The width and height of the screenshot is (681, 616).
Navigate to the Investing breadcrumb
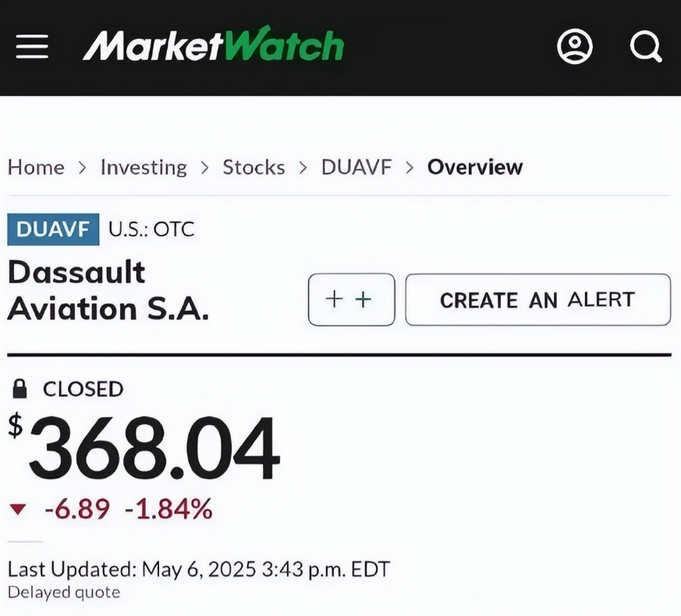pos(144,167)
